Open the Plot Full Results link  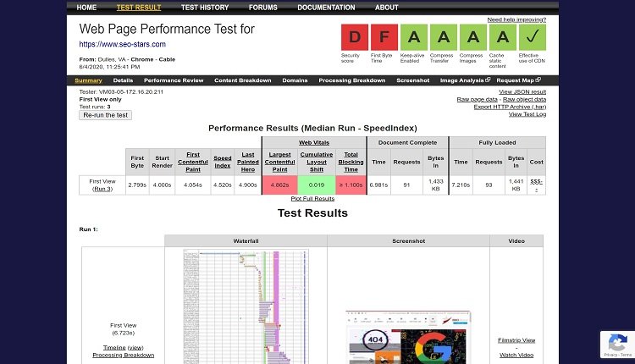[x=312, y=198]
